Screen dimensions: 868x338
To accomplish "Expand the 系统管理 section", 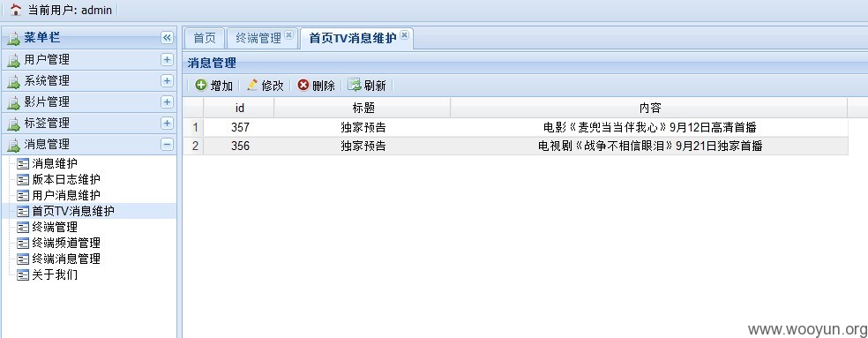I will [168, 80].
